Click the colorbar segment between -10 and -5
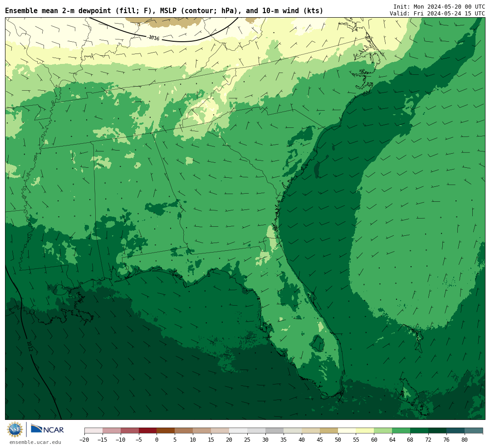The width and height of the screenshot is (490, 448). pyautogui.click(x=130, y=431)
